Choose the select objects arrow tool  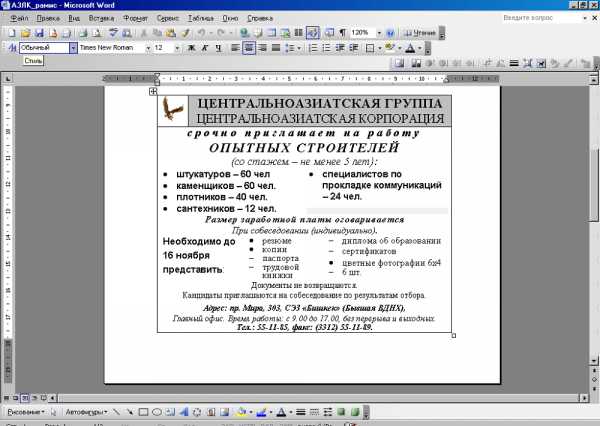tap(53, 412)
